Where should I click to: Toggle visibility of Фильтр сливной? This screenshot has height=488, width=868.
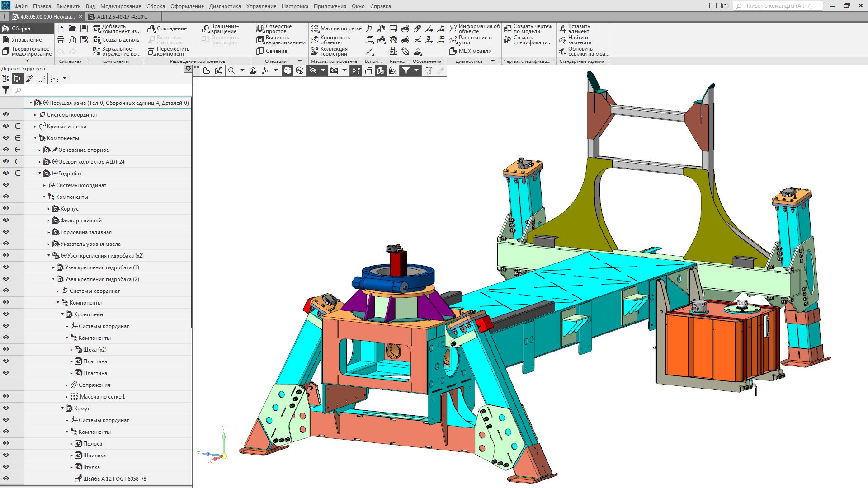[6, 220]
